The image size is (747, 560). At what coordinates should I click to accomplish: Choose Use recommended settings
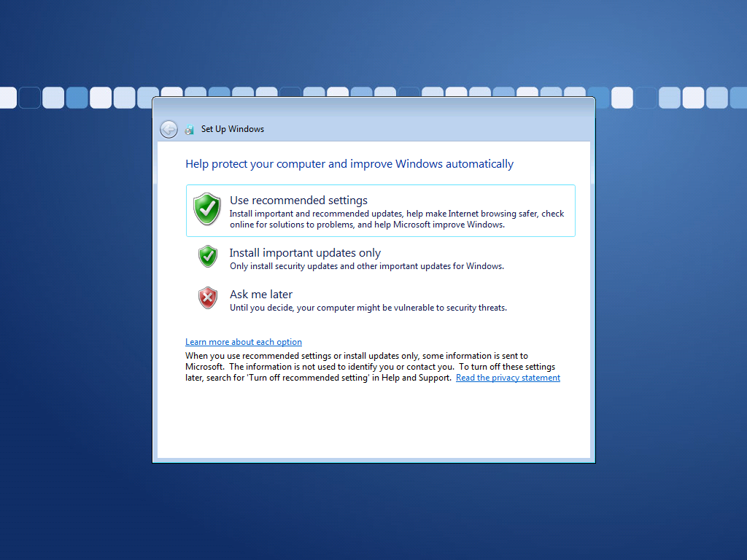pos(381,211)
